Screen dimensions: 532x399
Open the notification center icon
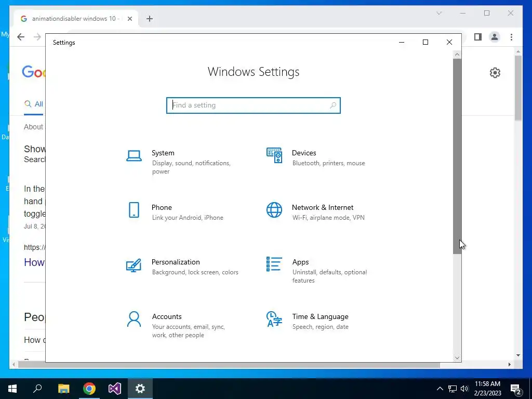tap(516, 389)
